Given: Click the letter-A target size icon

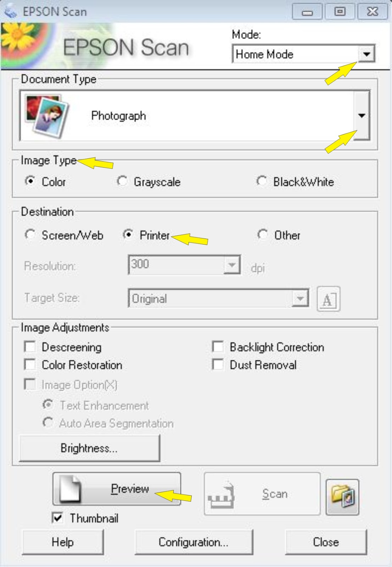Looking at the screenshot, I should (328, 299).
